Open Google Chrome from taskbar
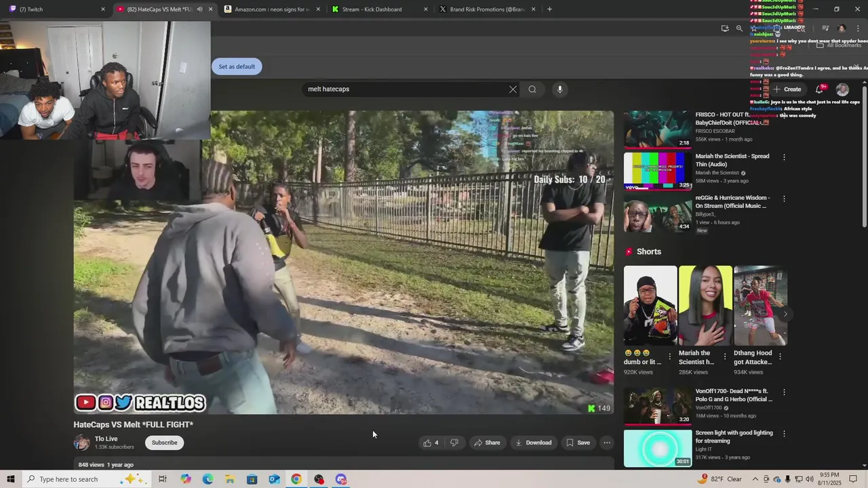The image size is (868, 488). coord(296,479)
